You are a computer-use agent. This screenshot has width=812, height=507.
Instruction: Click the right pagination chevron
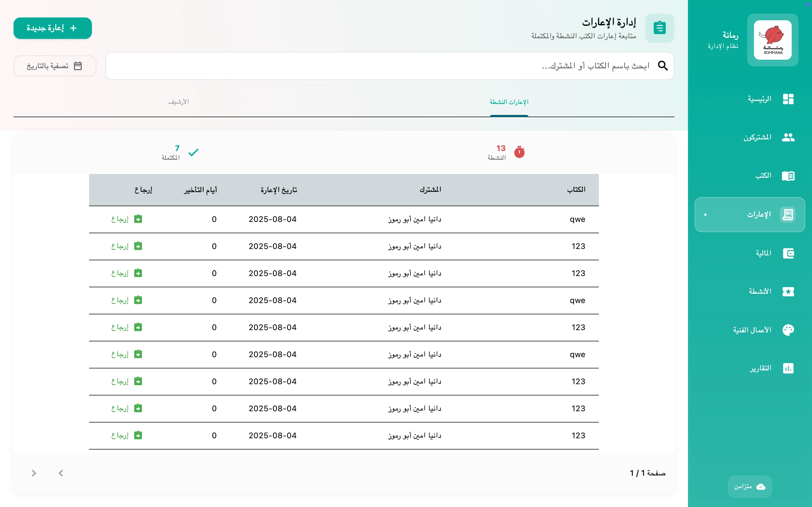pos(34,473)
